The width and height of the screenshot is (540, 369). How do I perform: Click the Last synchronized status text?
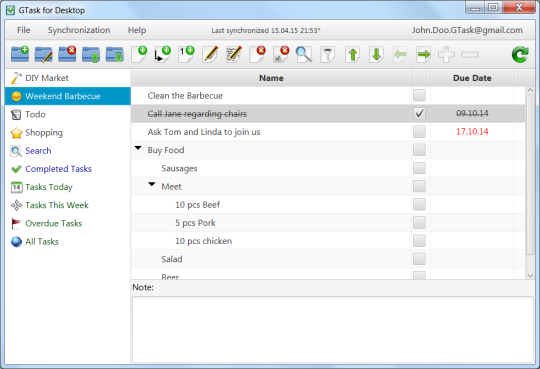point(266,31)
